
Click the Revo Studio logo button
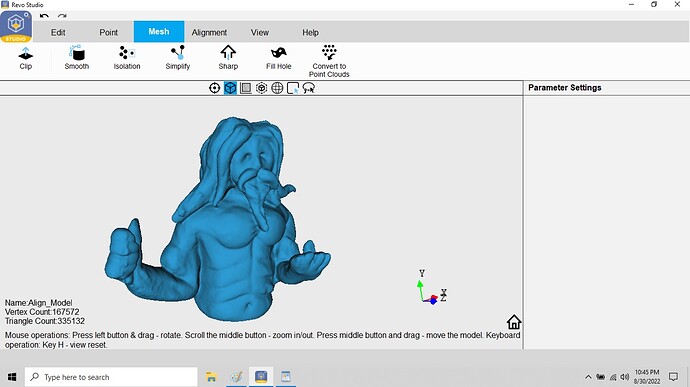[16, 26]
